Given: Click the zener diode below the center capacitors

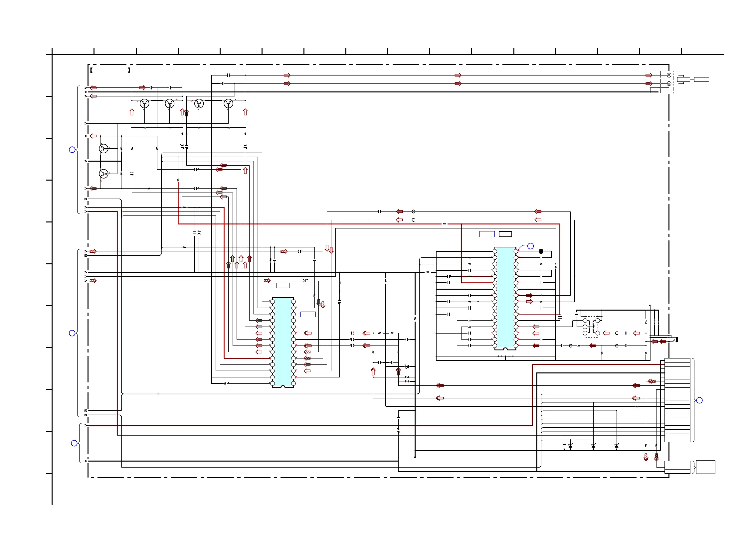Looking at the screenshot, I should point(407,366).
